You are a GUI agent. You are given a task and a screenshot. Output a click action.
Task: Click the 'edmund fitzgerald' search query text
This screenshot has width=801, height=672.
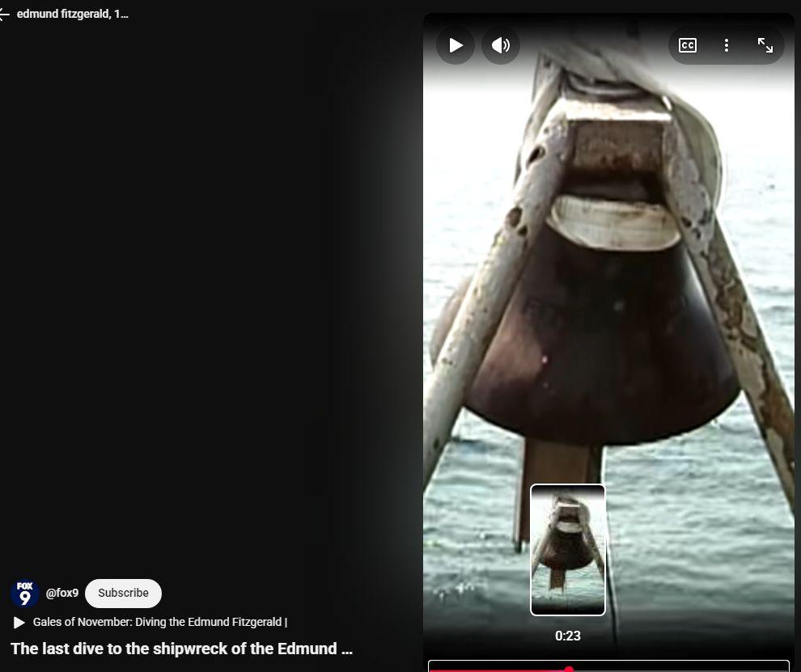pos(72,15)
